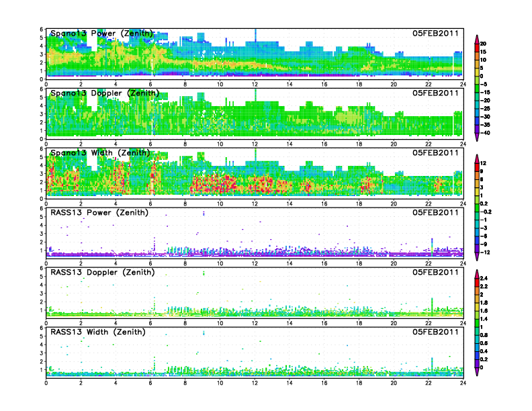Click the 24 tick label under the bottom plot

463,383
